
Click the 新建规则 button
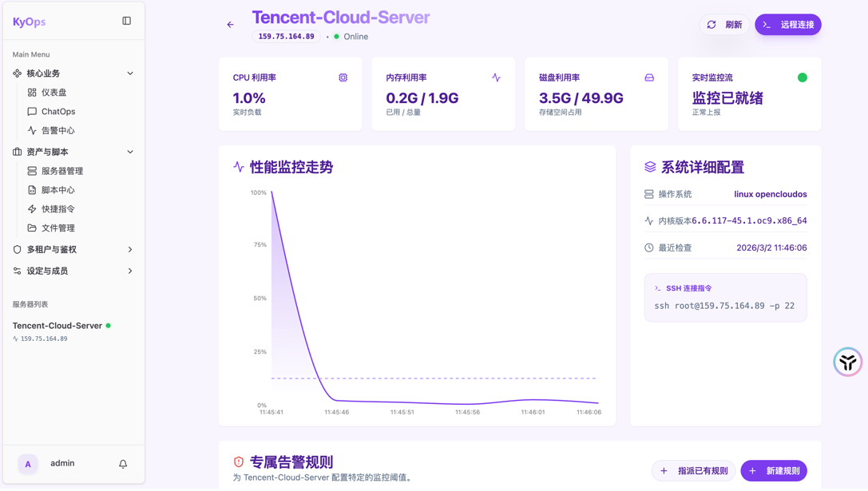(x=773, y=471)
